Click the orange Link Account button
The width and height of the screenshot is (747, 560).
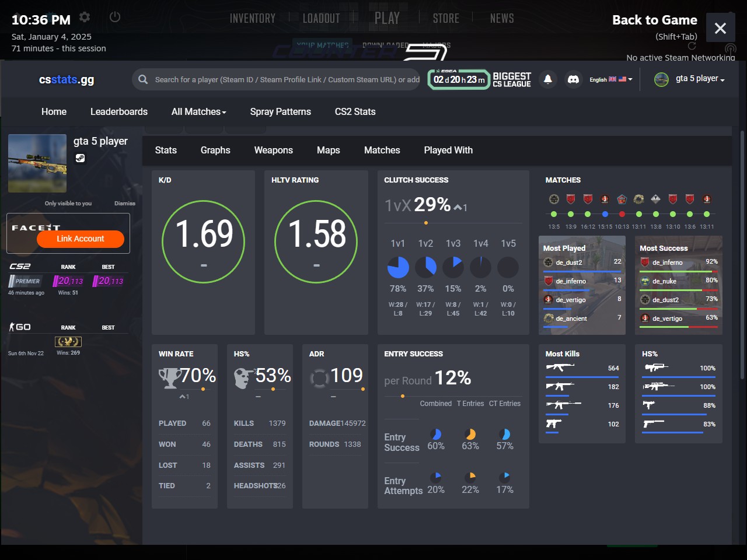tap(81, 239)
